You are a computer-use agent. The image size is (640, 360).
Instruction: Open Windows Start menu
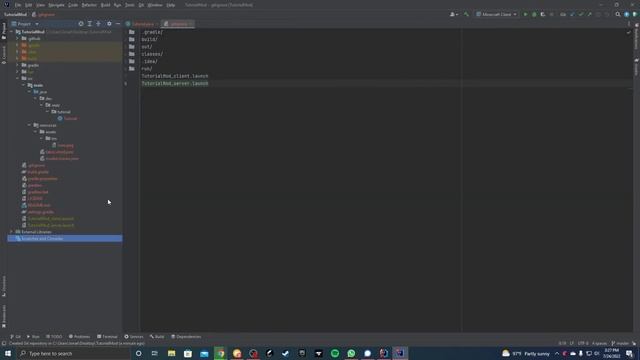pyautogui.click(x=8, y=353)
